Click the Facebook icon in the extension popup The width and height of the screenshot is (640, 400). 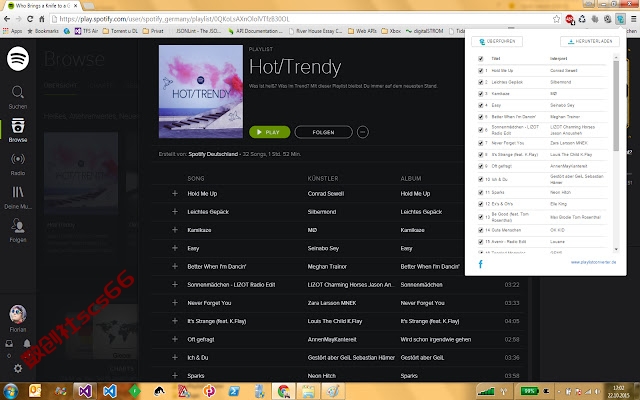click(x=480, y=264)
